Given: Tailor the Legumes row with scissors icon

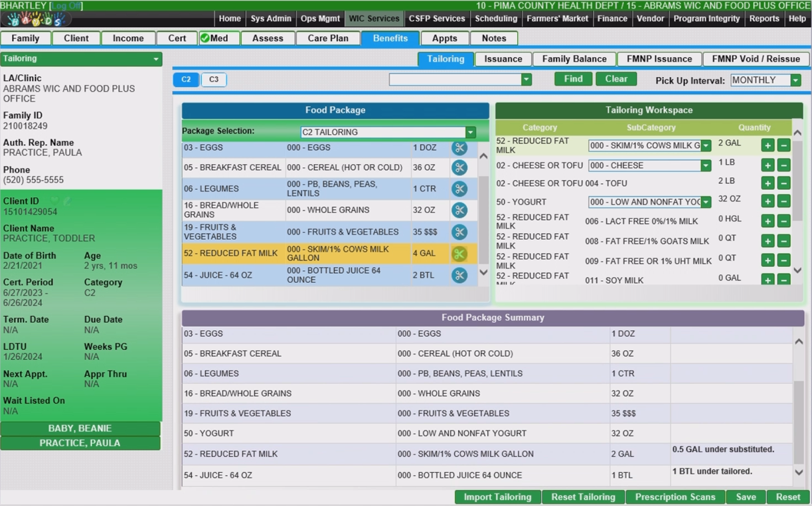Looking at the screenshot, I should pos(459,189).
